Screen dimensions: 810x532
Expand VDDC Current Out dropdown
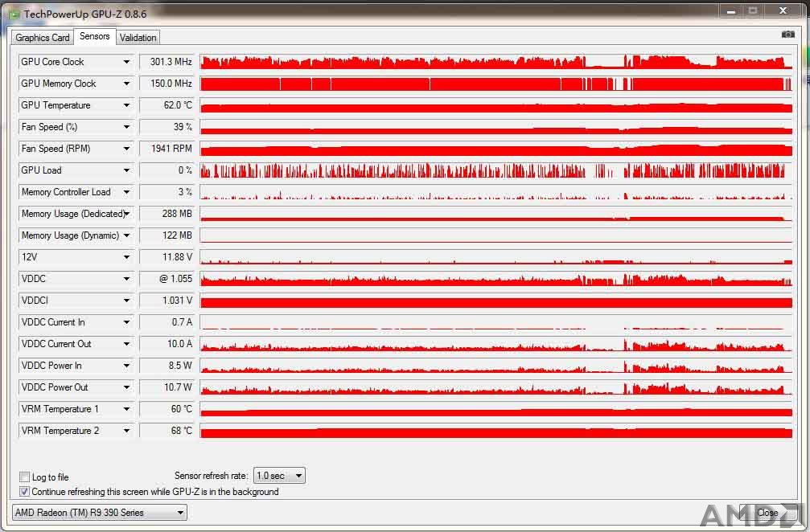pyautogui.click(x=126, y=344)
